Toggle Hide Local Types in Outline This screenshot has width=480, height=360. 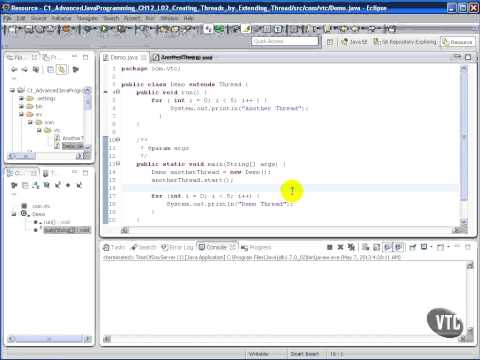(79, 185)
